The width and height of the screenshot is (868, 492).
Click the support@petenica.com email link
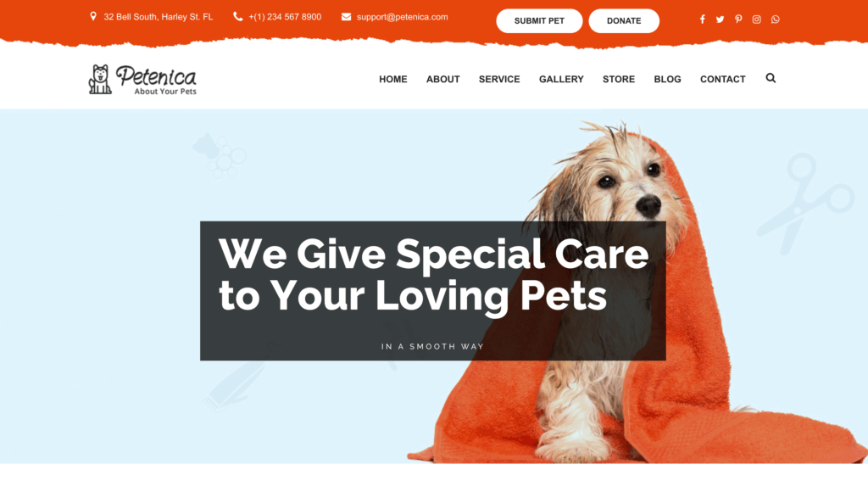point(403,17)
